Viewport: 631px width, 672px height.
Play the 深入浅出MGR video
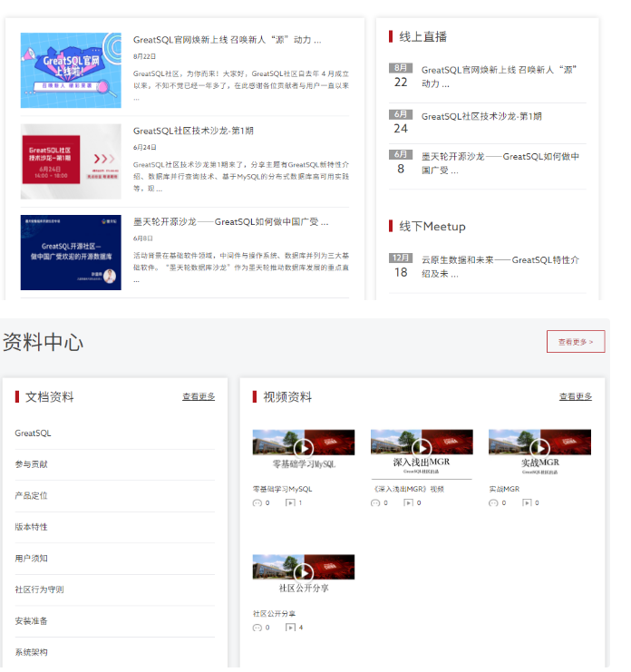tap(422, 448)
